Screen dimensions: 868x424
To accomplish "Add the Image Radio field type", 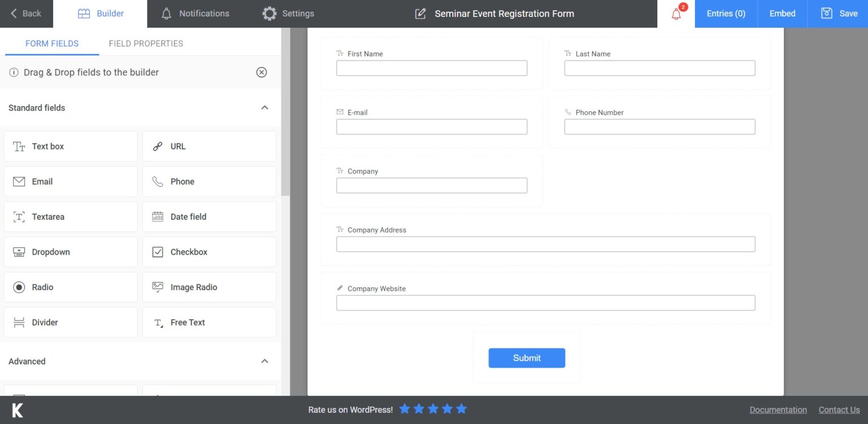I will (209, 287).
